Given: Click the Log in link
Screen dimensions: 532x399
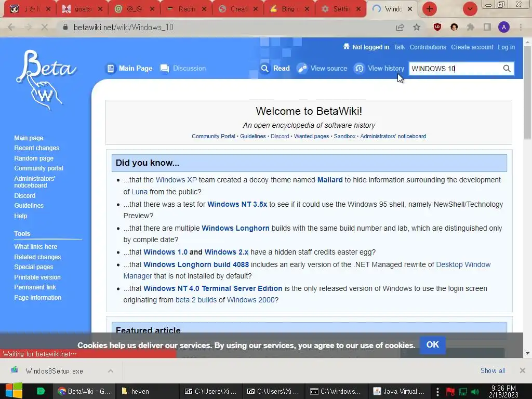Looking at the screenshot, I should coord(506,47).
